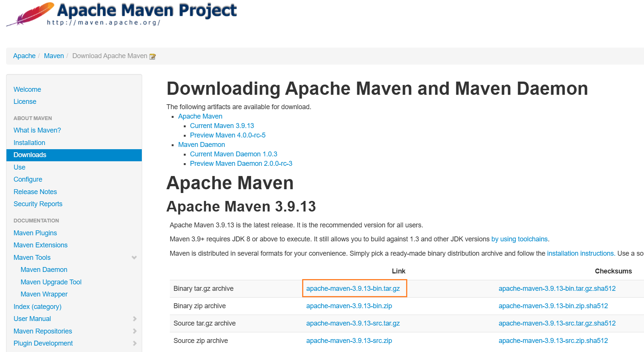Click the 'Link' column header
Viewport: 644px width, 352px height.
coord(399,271)
